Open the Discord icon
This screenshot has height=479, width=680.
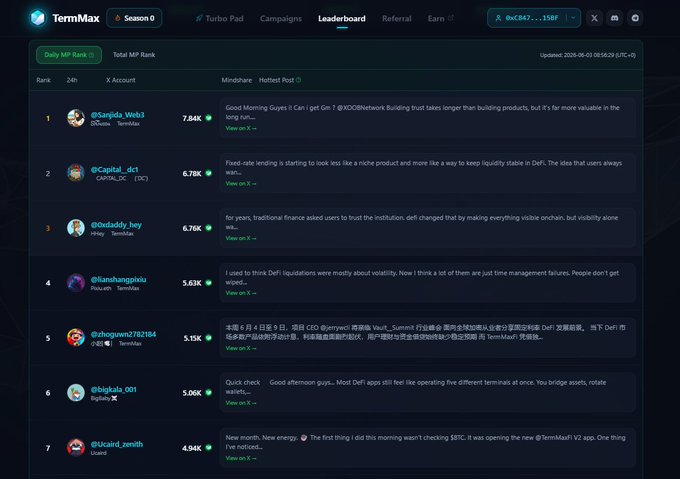pyautogui.click(x=615, y=18)
